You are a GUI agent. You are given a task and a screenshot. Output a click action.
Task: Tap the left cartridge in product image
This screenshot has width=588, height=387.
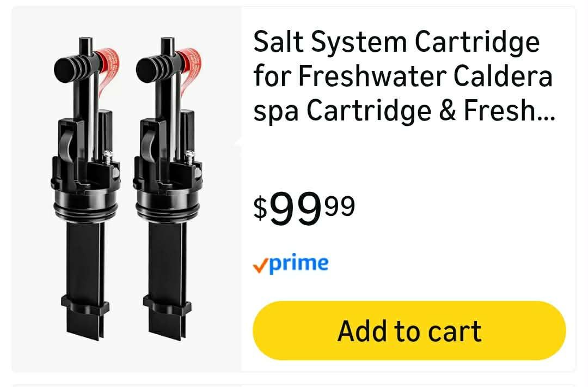(x=87, y=189)
